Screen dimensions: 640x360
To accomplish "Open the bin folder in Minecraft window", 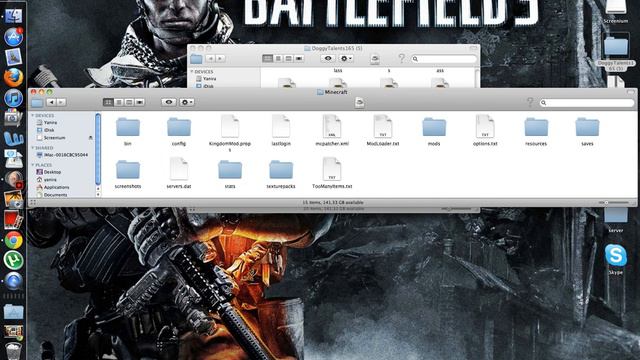I will [128, 127].
